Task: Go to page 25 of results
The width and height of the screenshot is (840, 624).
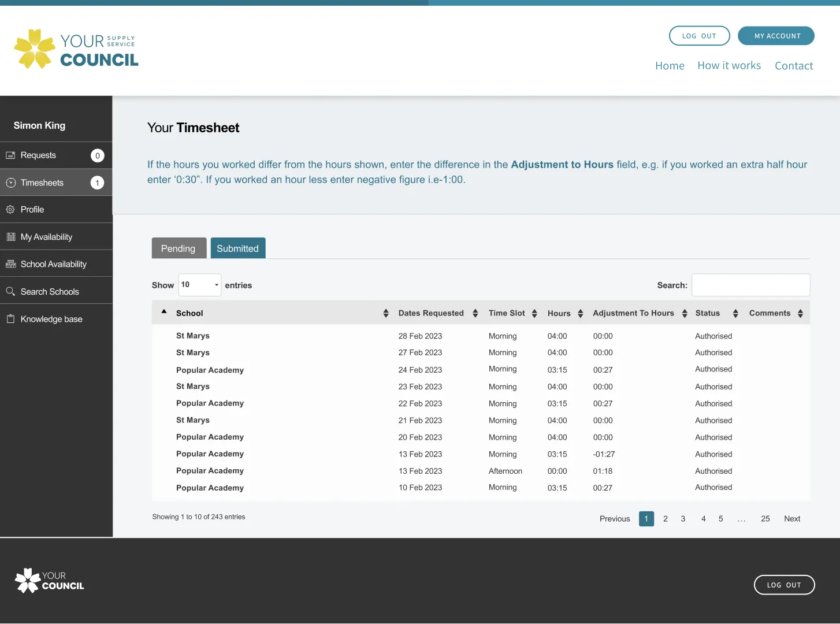Action: 765,519
